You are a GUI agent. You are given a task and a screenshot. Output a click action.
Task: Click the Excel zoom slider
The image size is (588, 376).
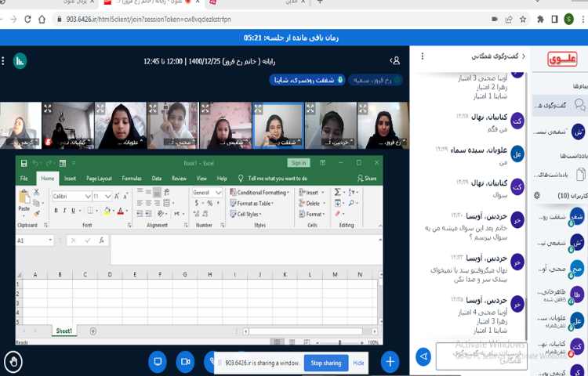click(339, 342)
